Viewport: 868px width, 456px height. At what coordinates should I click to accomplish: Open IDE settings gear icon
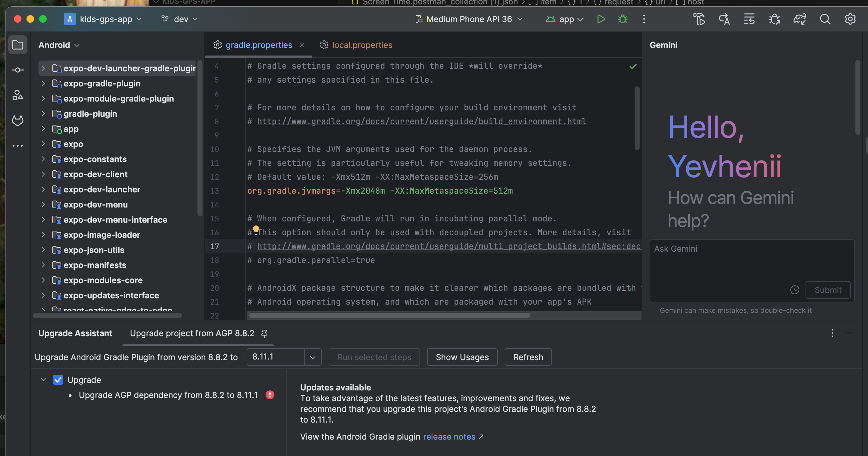850,19
